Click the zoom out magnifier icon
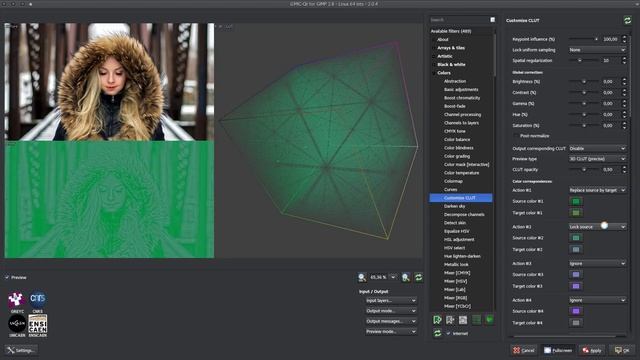 pos(362,278)
